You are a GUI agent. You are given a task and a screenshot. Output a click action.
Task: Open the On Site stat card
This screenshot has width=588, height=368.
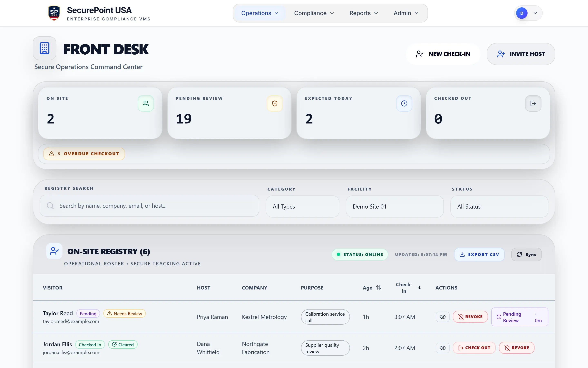coord(100,113)
